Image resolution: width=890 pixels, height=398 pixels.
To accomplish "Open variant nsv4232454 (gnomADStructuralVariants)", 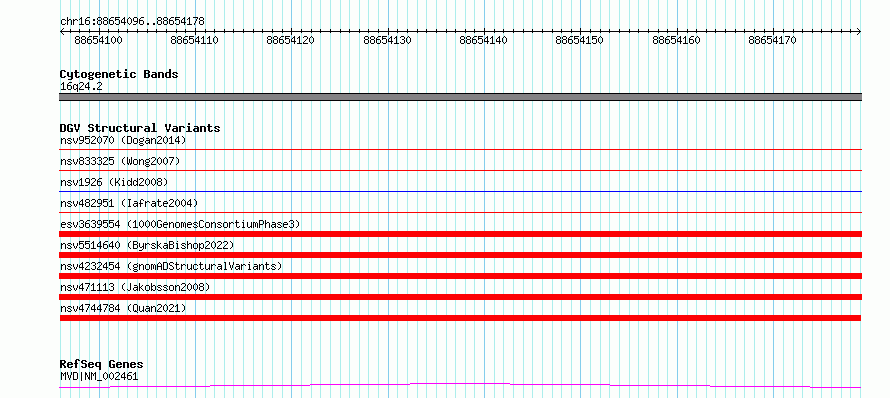I will pyautogui.click(x=171, y=266).
